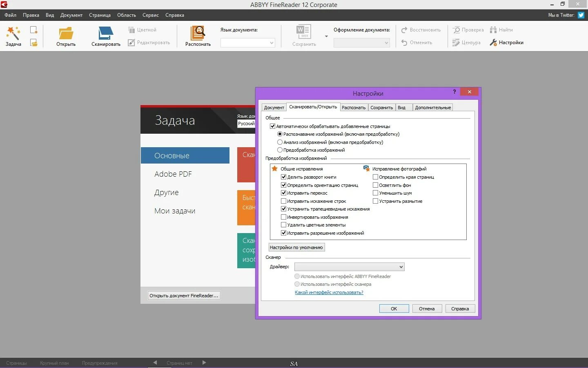This screenshot has width=588, height=368.
Task: Click the Найти search icon
Action: click(493, 30)
